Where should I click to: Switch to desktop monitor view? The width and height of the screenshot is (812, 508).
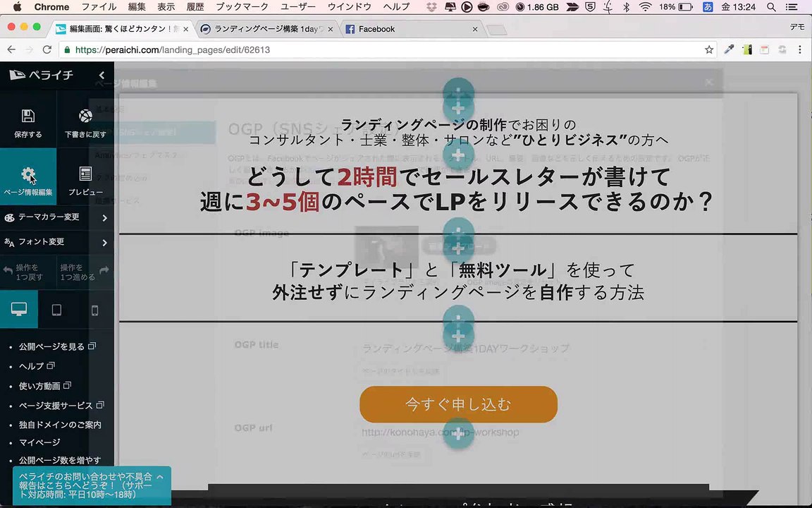[x=18, y=310]
